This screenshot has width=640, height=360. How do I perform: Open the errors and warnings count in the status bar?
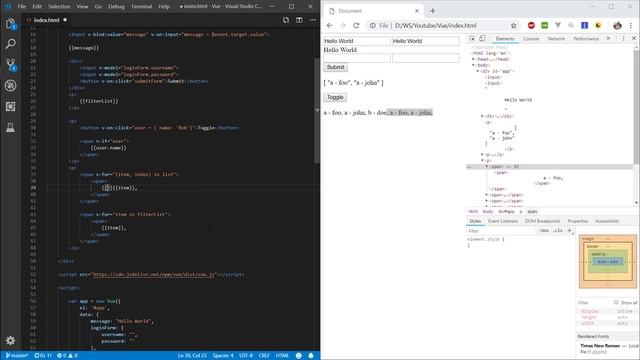tap(67, 356)
